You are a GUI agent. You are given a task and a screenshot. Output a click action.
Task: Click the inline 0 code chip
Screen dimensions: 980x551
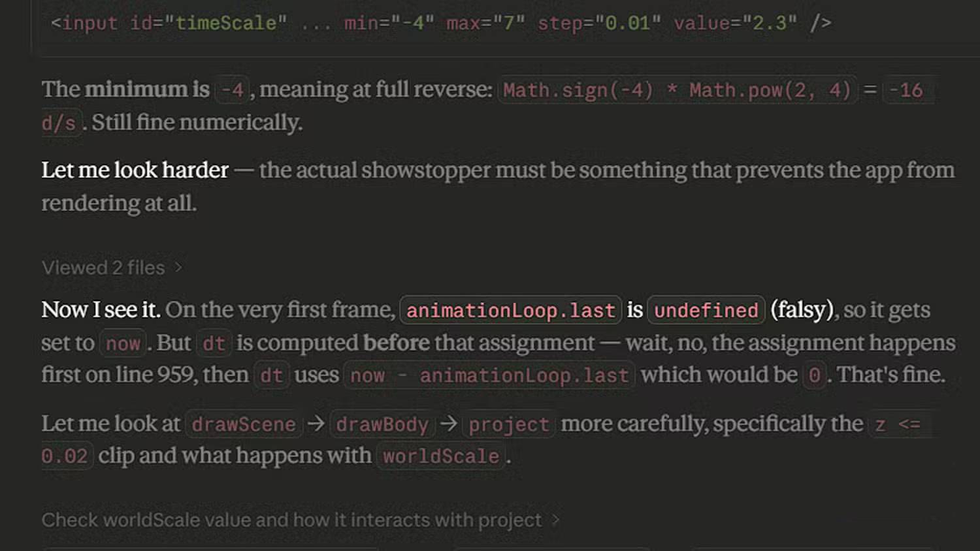point(814,375)
